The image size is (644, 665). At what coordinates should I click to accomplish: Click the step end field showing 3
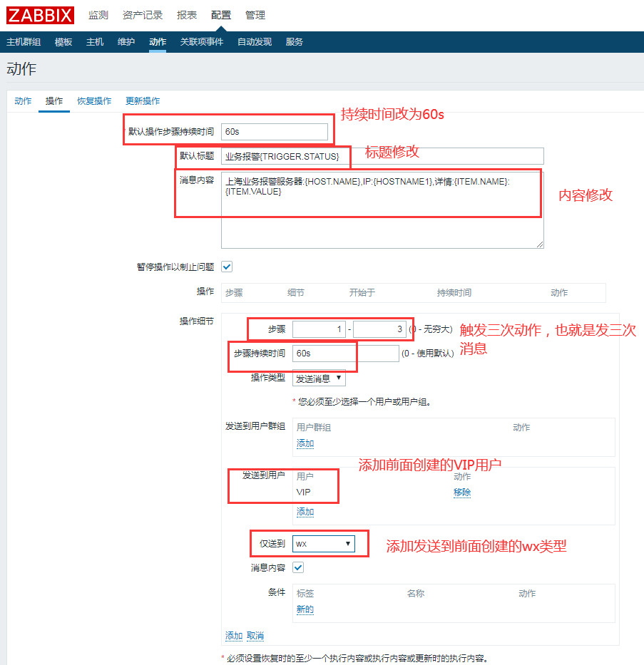click(x=379, y=329)
